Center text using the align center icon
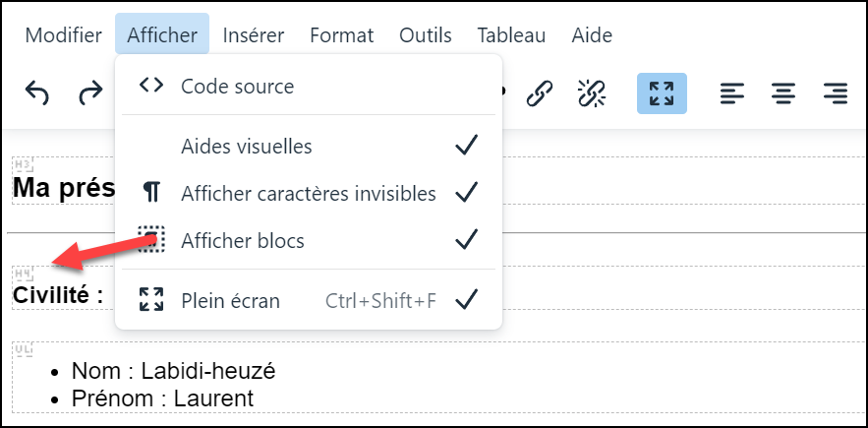Viewport: 868px width, 428px height. coord(783,93)
